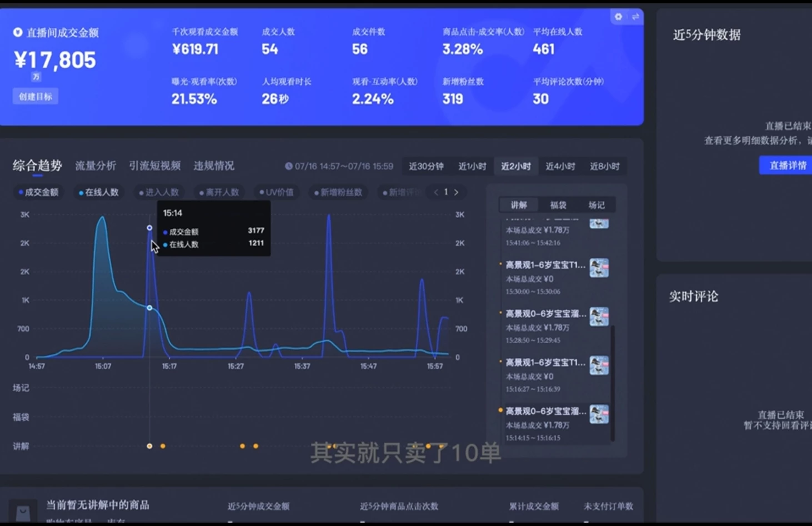The image size is (812, 526).
Task: Open the 违规情况 tab
Action: [x=214, y=165]
